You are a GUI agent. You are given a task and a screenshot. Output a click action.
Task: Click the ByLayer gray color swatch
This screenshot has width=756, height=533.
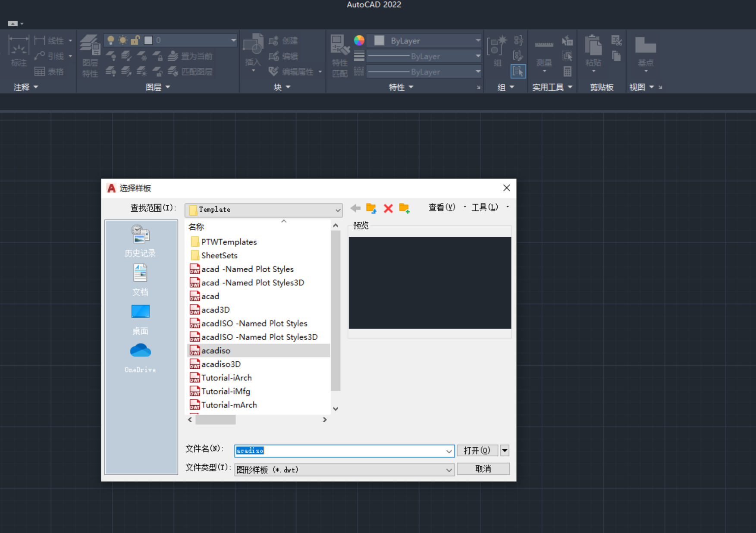pos(379,41)
